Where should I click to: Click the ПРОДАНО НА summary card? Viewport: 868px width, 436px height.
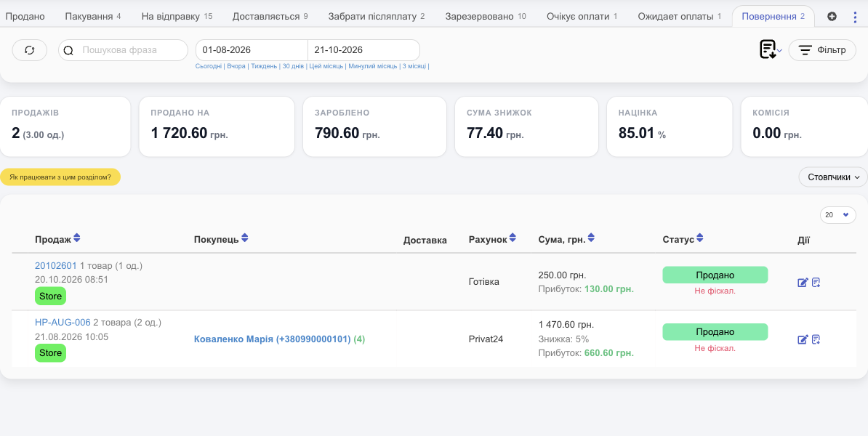(x=217, y=126)
